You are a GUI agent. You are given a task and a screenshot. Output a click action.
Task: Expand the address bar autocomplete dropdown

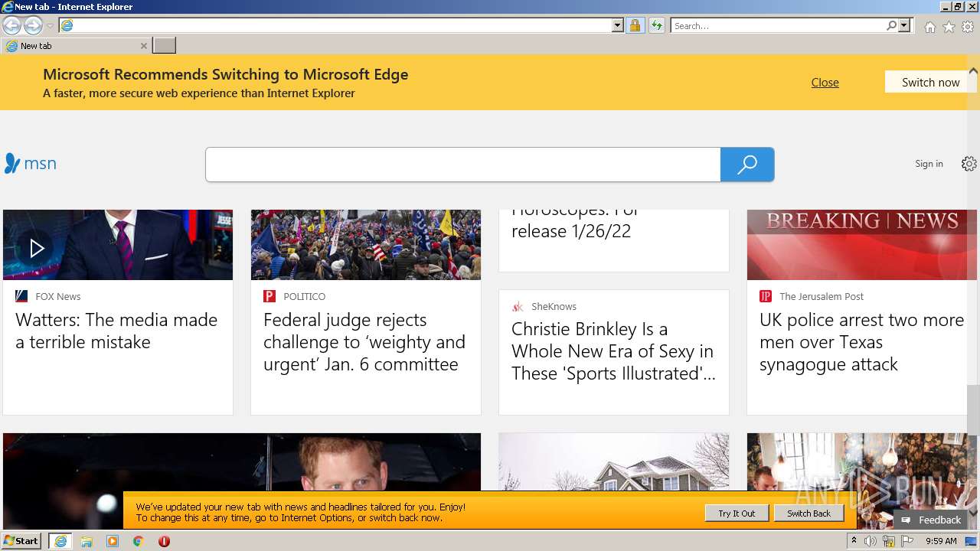point(618,25)
